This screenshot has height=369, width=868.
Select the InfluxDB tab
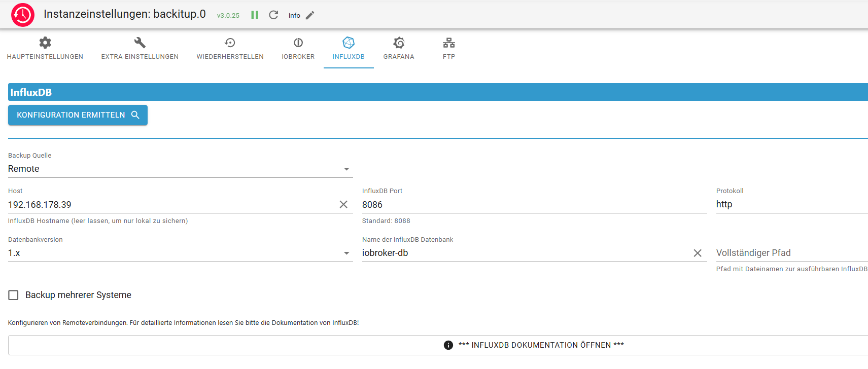349,49
